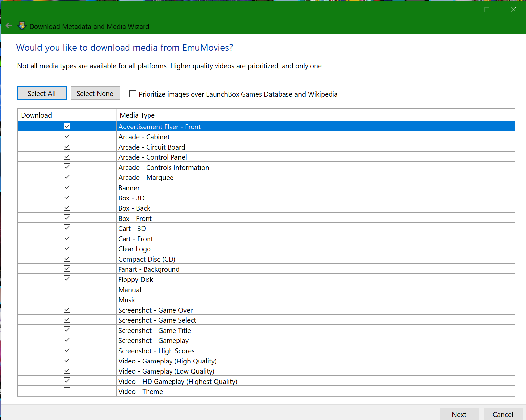This screenshot has width=526, height=420.
Task: Select the 'Advertisement Flyer - Front' row text
Action: [x=160, y=127]
